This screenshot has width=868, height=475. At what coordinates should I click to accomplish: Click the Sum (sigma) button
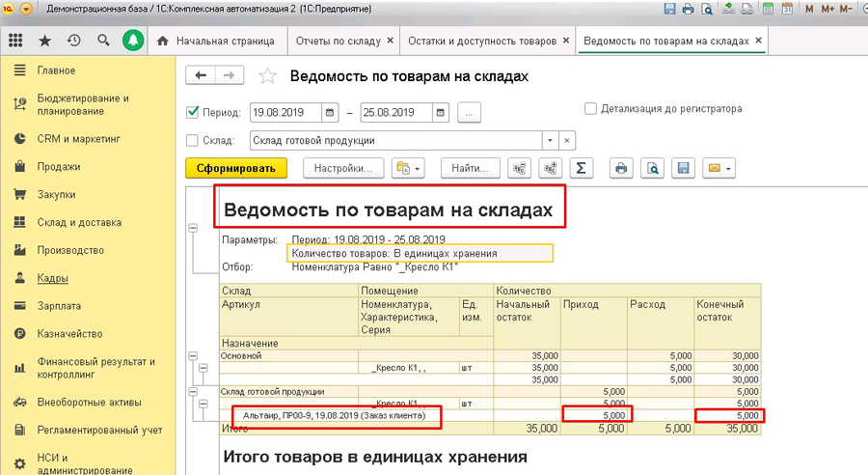coord(582,169)
